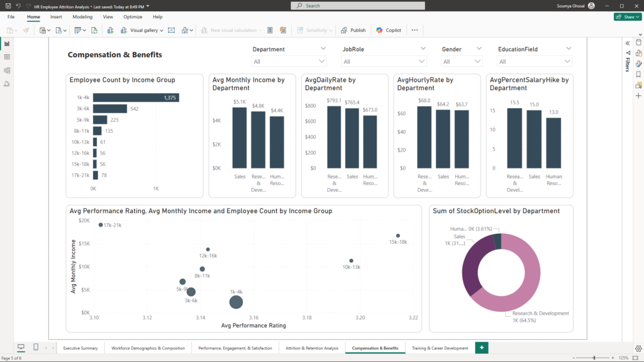
Task: Open the Bookmarks pane icon
Action: click(x=638, y=74)
